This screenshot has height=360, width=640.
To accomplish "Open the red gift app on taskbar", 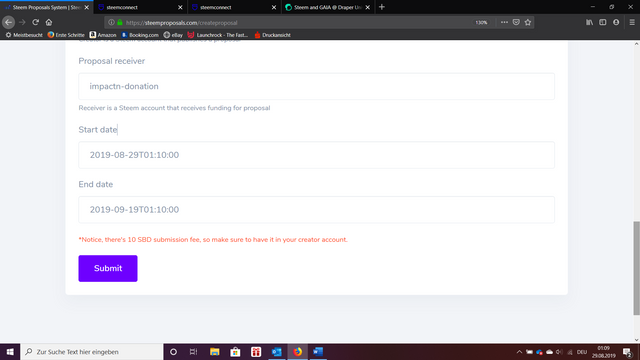I will 256,352.
